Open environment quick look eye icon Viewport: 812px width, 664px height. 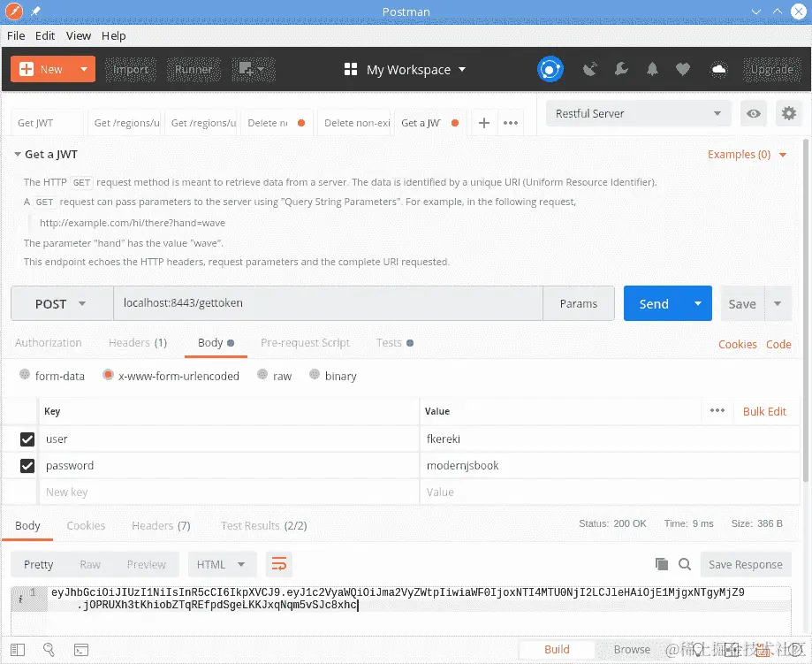(754, 113)
